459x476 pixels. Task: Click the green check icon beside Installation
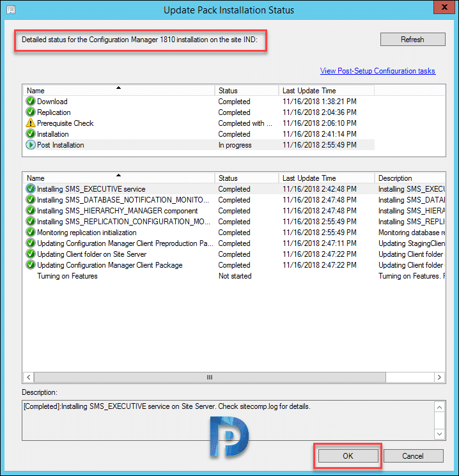tap(31, 134)
